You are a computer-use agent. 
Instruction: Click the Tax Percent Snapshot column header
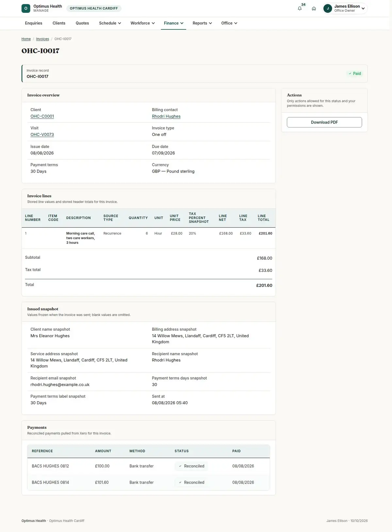[199, 218]
